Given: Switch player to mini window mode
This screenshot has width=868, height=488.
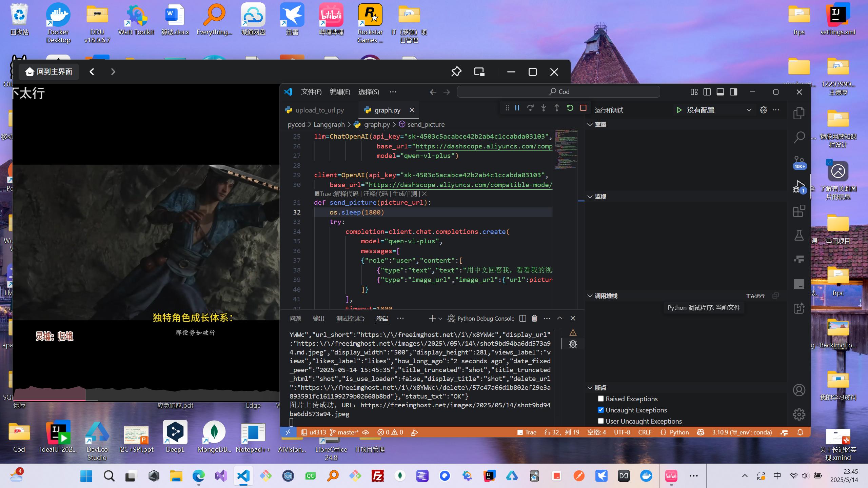Looking at the screenshot, I should [479, 72].
